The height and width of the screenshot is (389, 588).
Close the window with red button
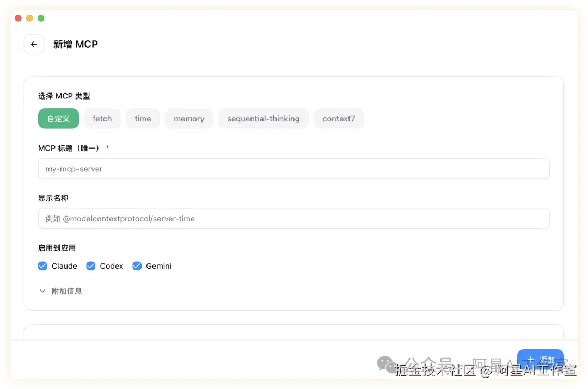pyautogui.click(x=18, y=18)
